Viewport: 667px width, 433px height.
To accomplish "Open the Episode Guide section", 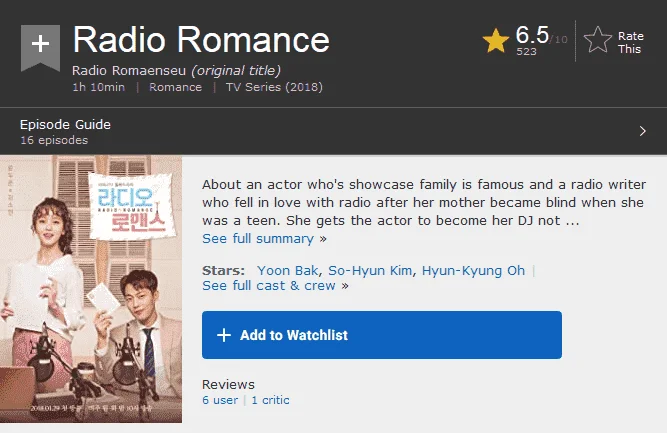I will tap(334, 131).
